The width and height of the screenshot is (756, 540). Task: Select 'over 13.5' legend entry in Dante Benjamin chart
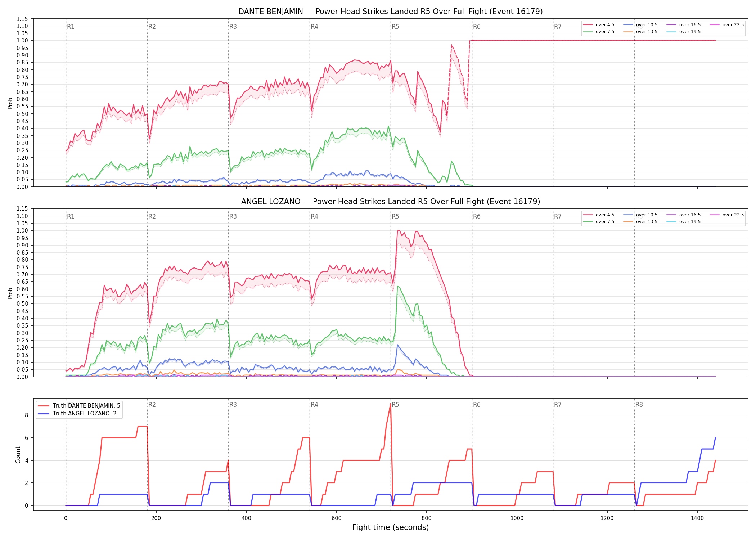640,32
